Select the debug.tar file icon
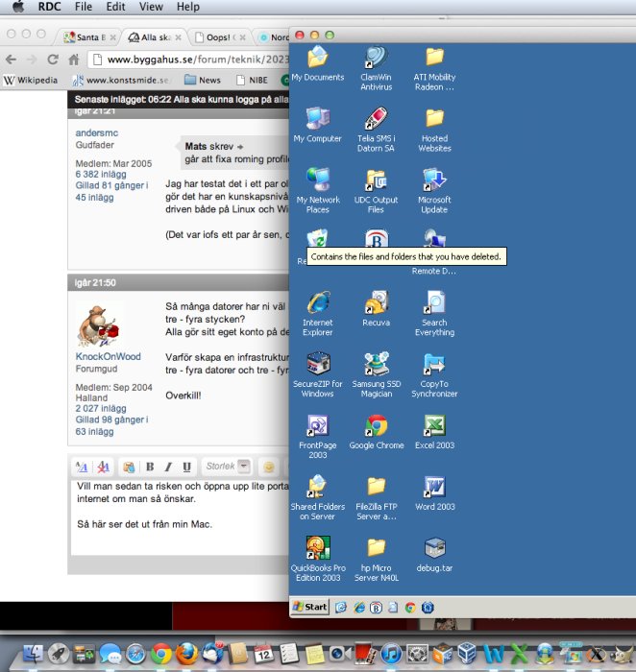Viewport: 636px width, 672px height. [x=434, y=554]
